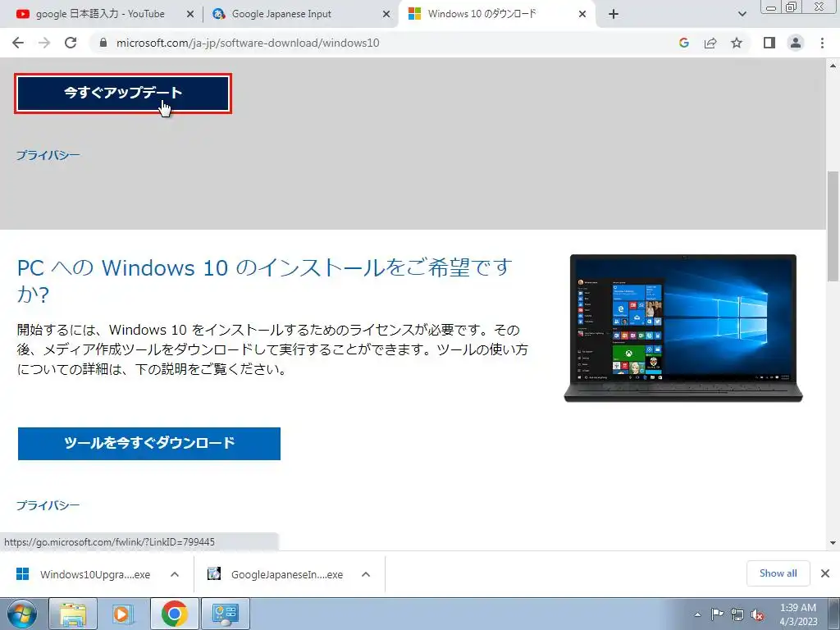Viewport: 840px width, 630px height.
Task: Click the address bar URL
Action: [248, 43]
